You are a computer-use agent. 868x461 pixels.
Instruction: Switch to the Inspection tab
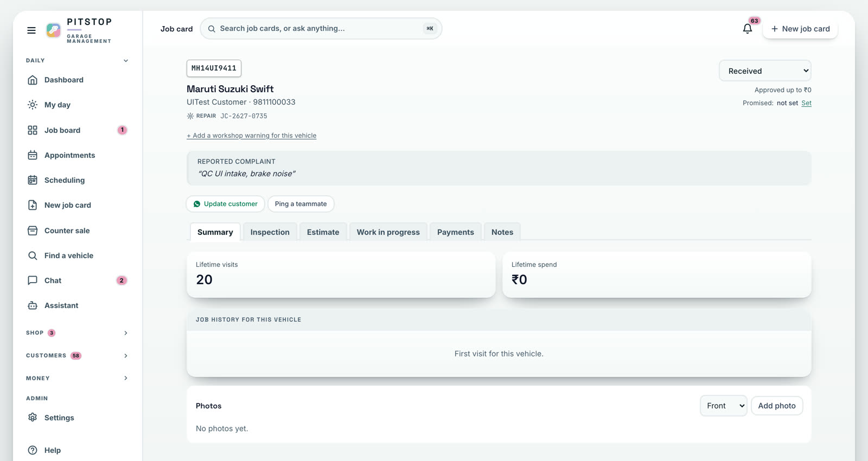click(x=270, y=232)
